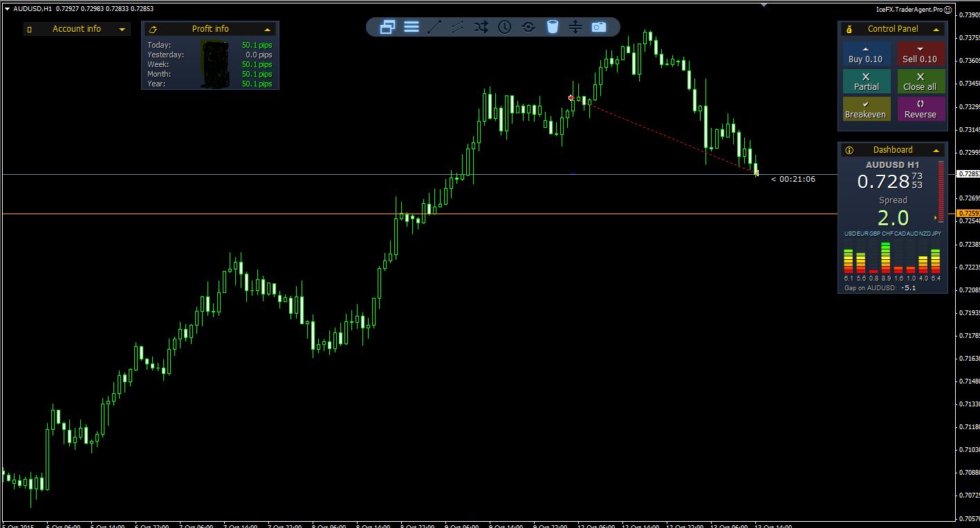Click the red vertical spread meter bar
The height and width of the screenshot is (528, 980).
click(x=941, y=191)
